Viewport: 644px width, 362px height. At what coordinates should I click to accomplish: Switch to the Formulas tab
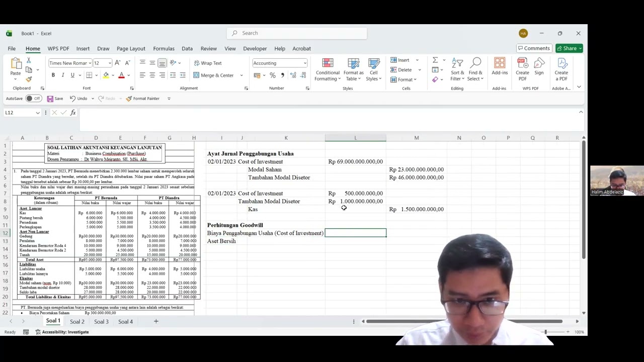(164, 49)
